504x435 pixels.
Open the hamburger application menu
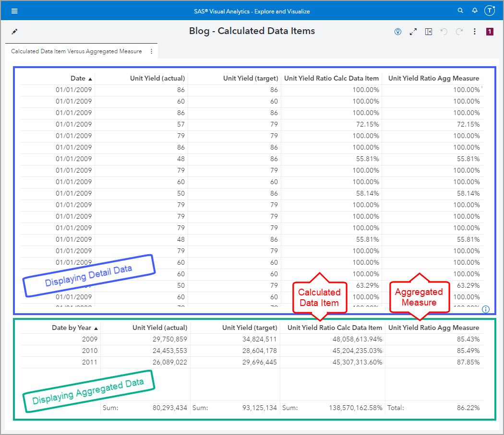pyautogui.click(x=14, y=11)
